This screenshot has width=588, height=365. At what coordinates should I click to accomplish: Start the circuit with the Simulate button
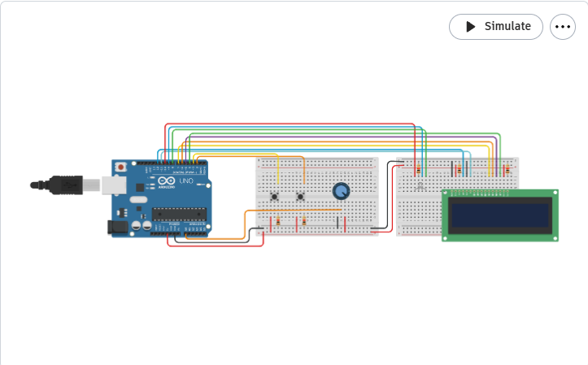tap(496, 27)
